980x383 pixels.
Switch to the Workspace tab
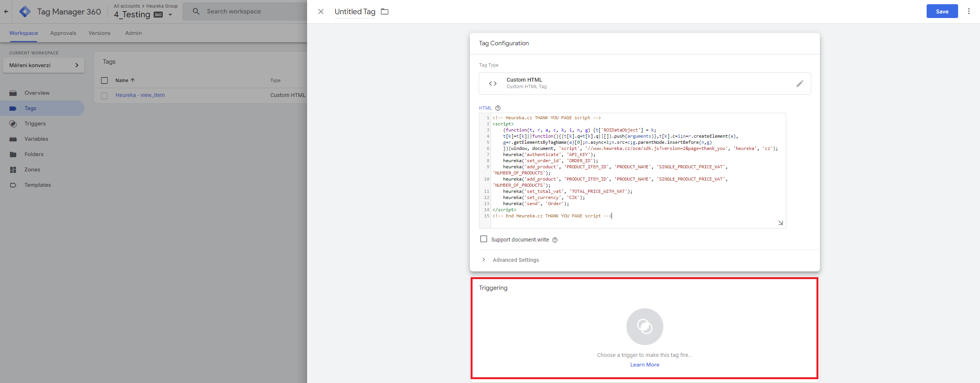pos(23,33)
